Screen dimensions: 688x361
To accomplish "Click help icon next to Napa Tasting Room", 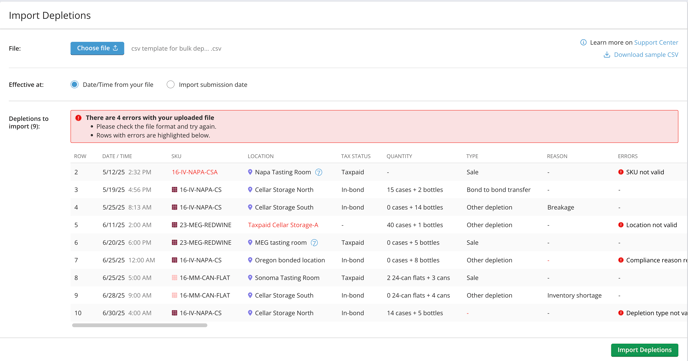I will point(319,172).
